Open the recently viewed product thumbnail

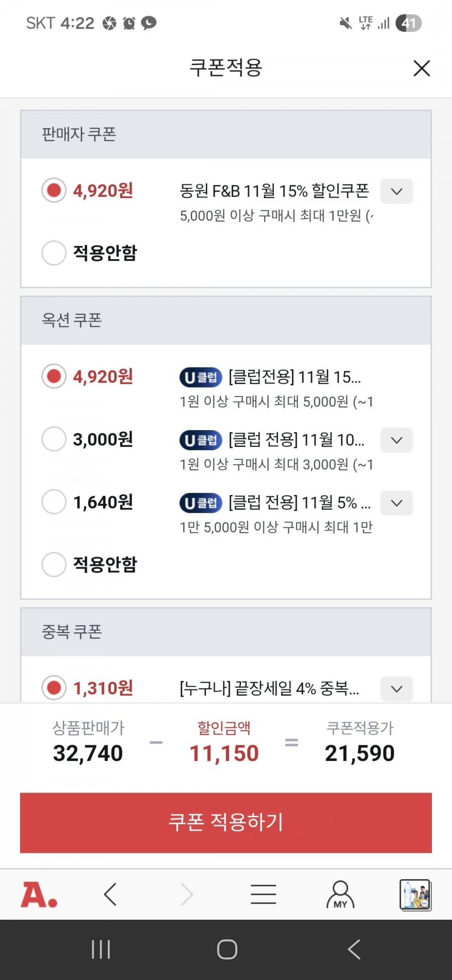(x=415, y=895)
